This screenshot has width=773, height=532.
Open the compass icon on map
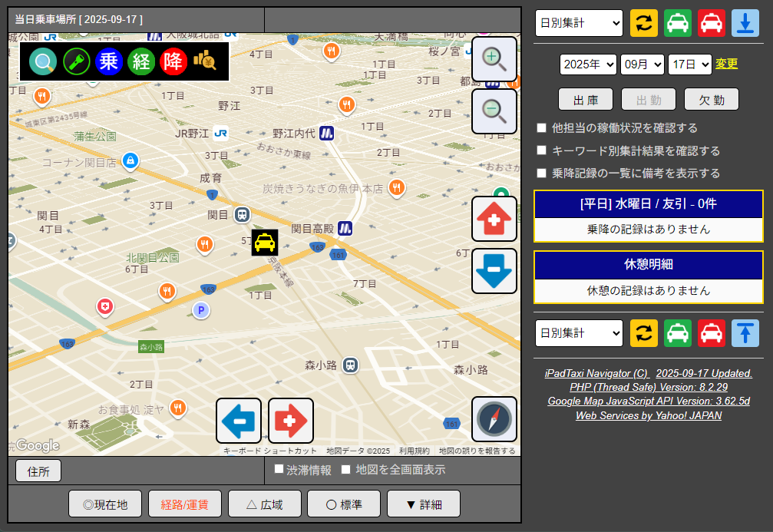coord(494,419)
